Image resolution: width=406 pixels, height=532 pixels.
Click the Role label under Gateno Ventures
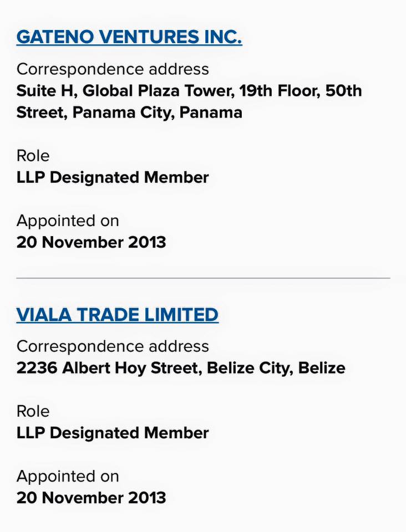click(x=33, y=156)
